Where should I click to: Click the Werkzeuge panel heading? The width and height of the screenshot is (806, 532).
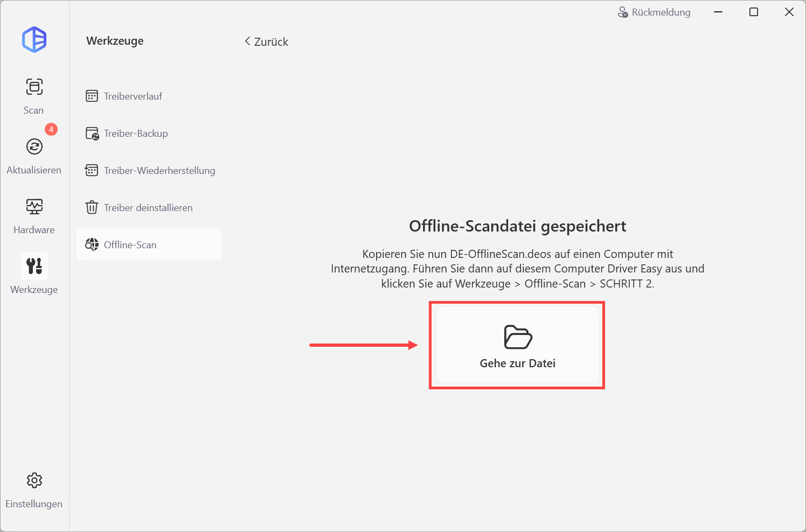tap(115, 41)
